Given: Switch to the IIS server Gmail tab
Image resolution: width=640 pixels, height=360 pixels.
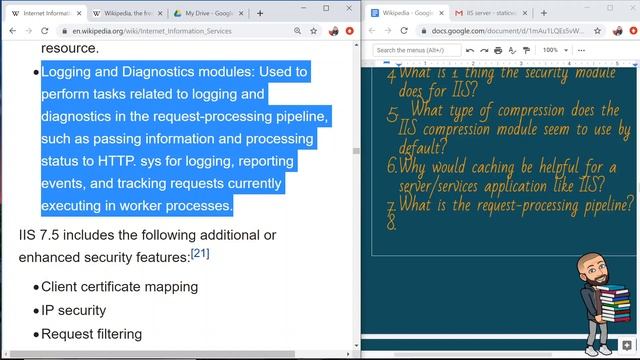Looking at the screenshot, I should [x=490, y=13].
